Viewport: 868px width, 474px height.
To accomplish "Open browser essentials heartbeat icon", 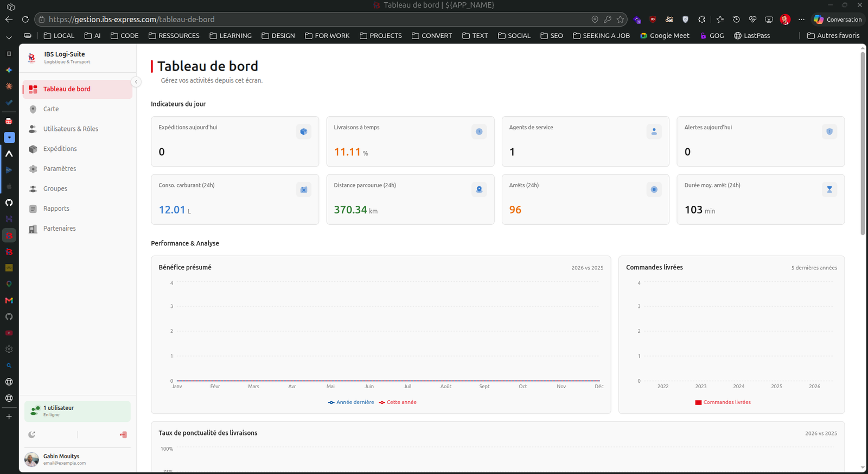I will pos(752,20).
